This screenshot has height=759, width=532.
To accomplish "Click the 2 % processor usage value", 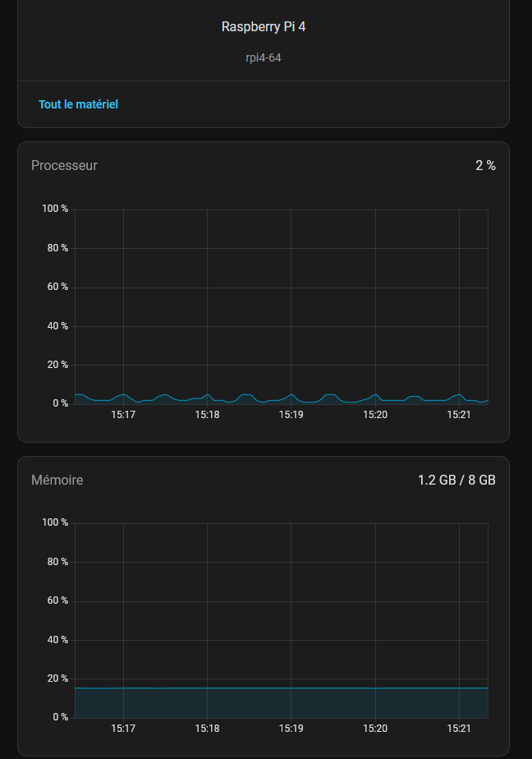I will click(x=485, y=165).
